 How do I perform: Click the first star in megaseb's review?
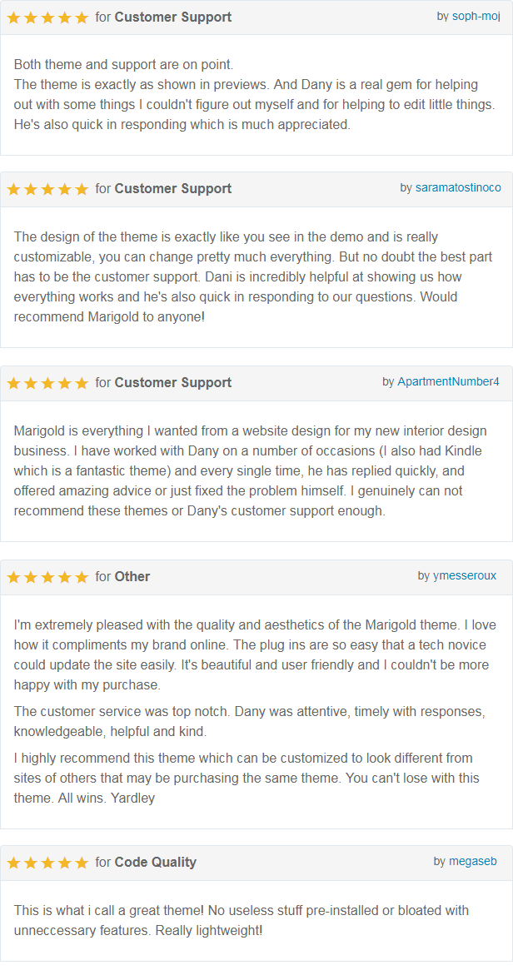point(13,863)
